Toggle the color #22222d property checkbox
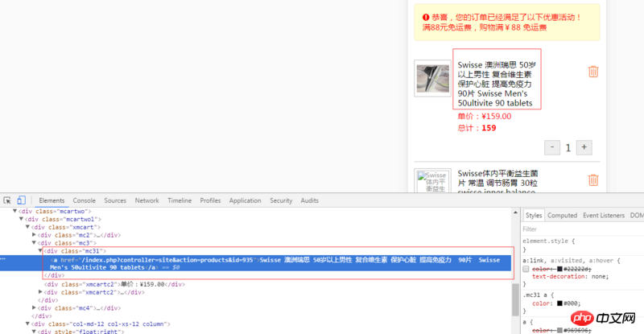Viewport: 644px width, 334px height. (x=526, y=269)
